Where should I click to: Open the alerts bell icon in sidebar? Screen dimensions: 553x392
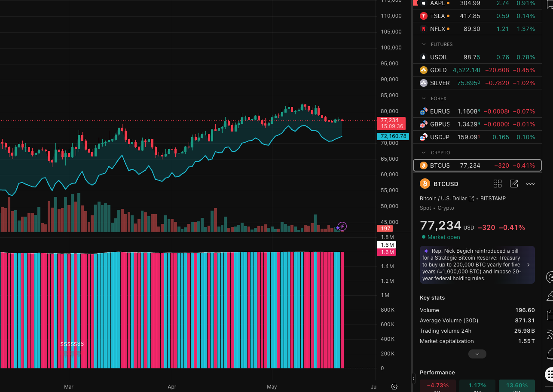click(550, 354)
